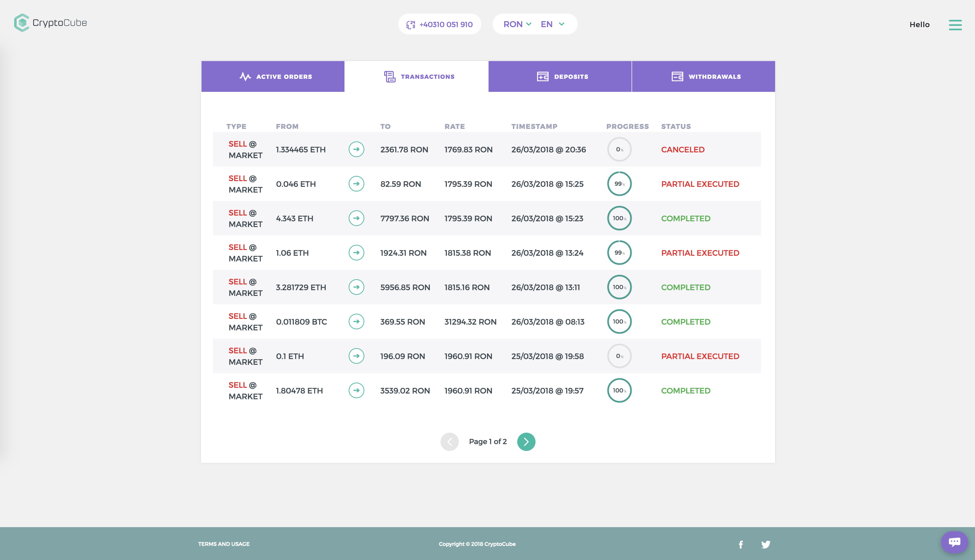Click the CryptoCube logo

[x=50, y=23]
